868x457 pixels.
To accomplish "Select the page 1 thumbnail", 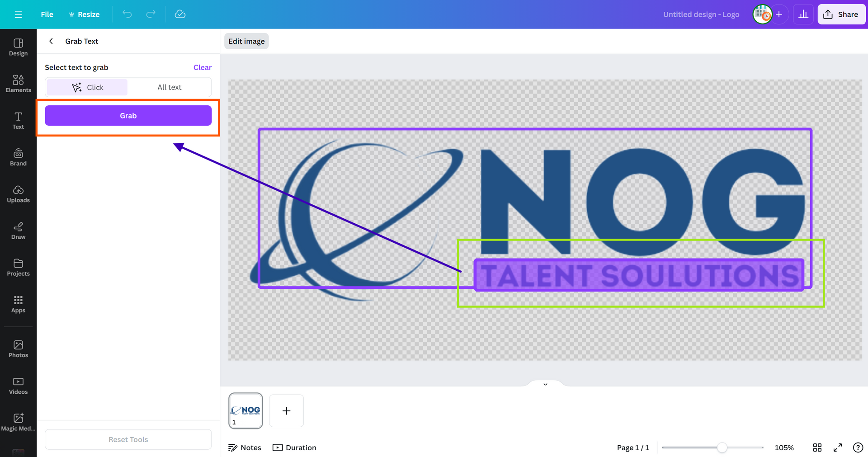I will [245, 410].
